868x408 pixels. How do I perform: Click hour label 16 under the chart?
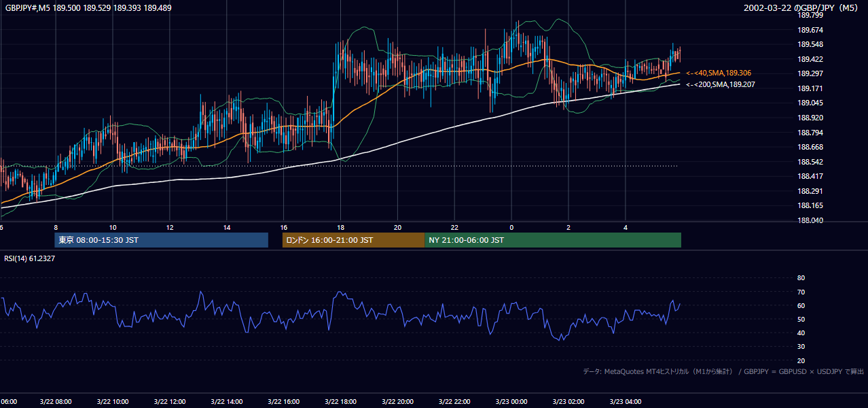pyautogui.click(x=284, y=227)
